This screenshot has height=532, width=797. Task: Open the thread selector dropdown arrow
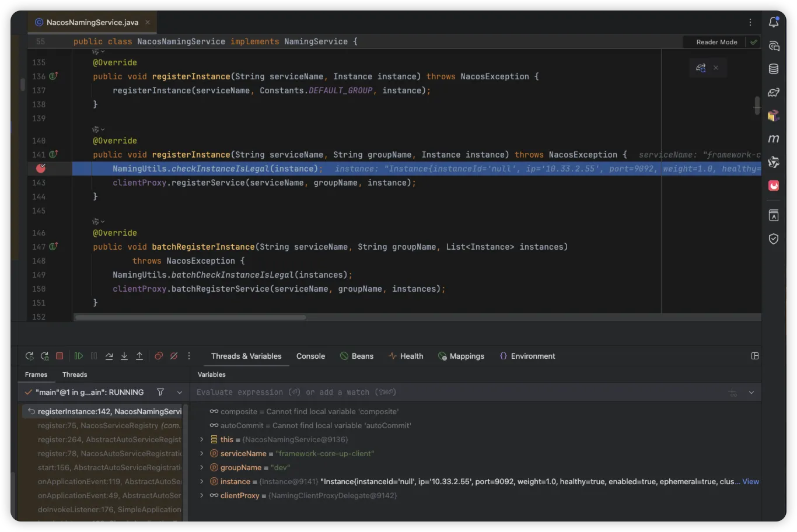(x=180, y=393)
